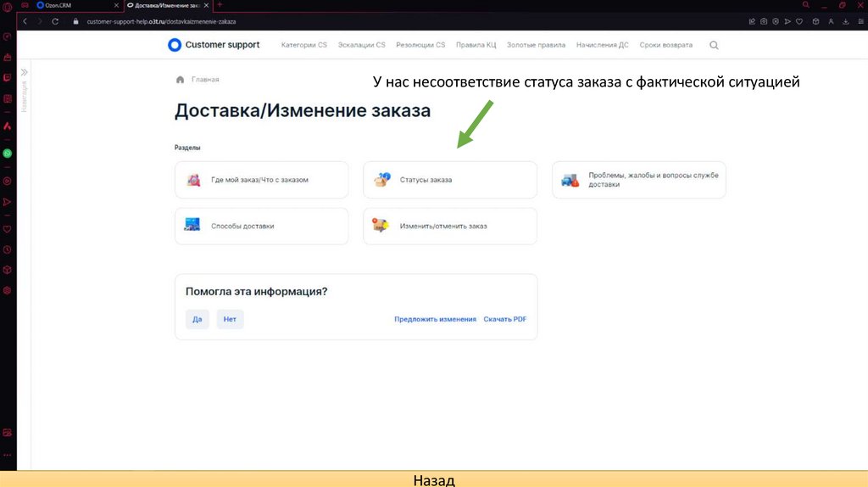Open Эскалации CS menu

click(x=361, y=45)
